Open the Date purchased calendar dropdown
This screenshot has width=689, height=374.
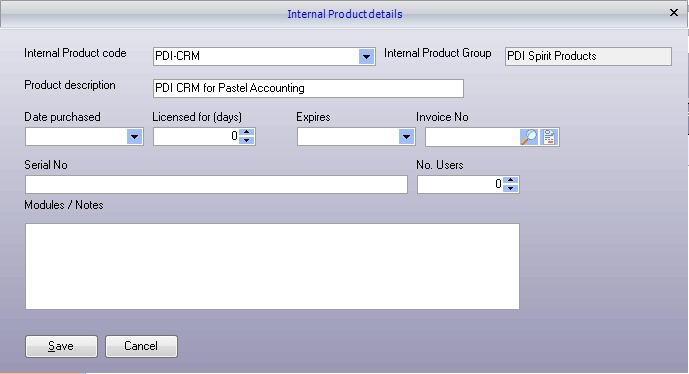click(134, 137)
